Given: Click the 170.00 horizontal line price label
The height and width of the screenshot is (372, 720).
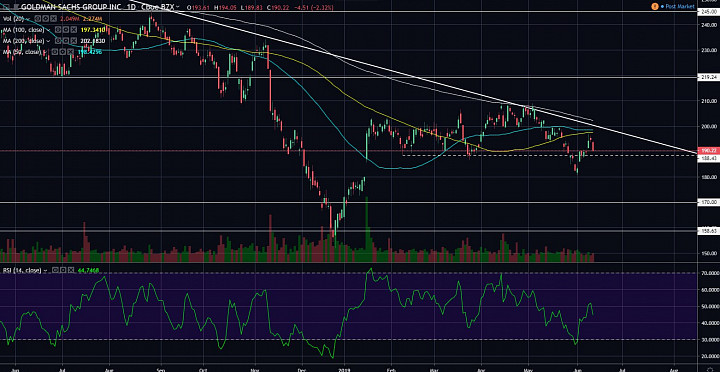Looking at the screenshot, I should pyautogui.click(x=709, y=202).
